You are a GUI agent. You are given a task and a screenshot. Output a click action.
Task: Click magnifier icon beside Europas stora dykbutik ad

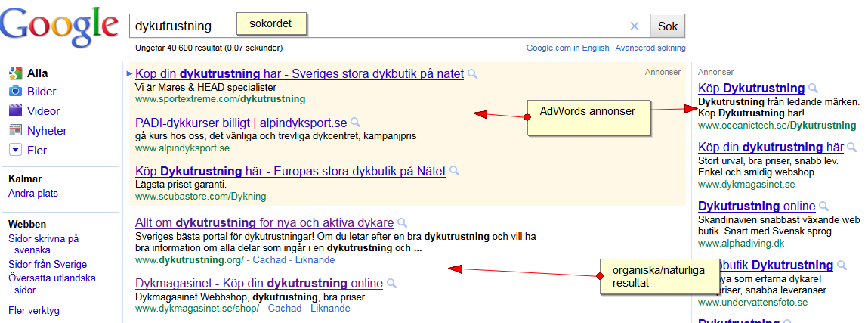point(455,171)
